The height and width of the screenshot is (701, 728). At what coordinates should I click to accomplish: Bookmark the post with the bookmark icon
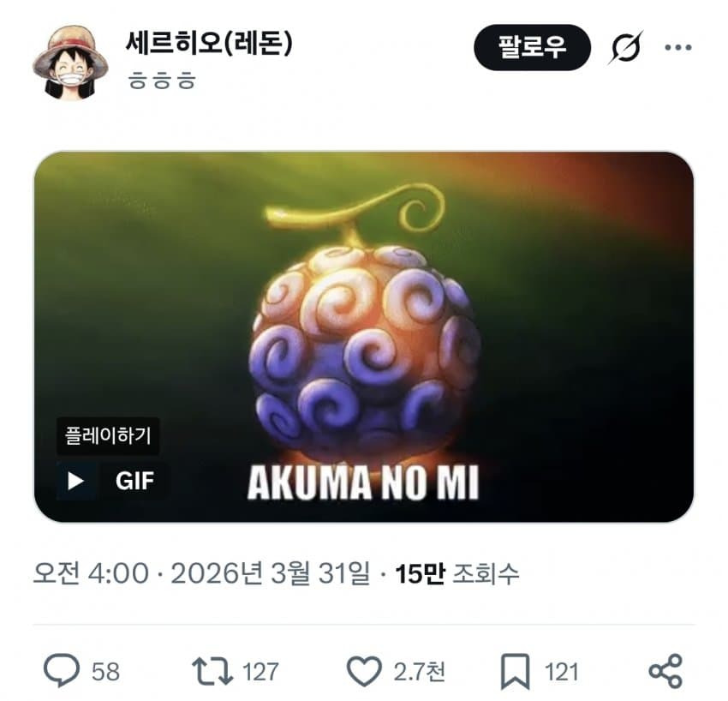coord(515,672)
